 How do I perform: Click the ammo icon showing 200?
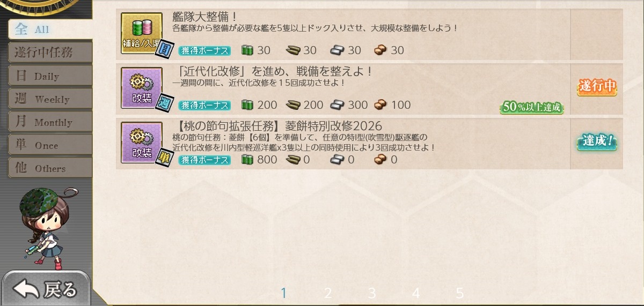tap(294, 105)
